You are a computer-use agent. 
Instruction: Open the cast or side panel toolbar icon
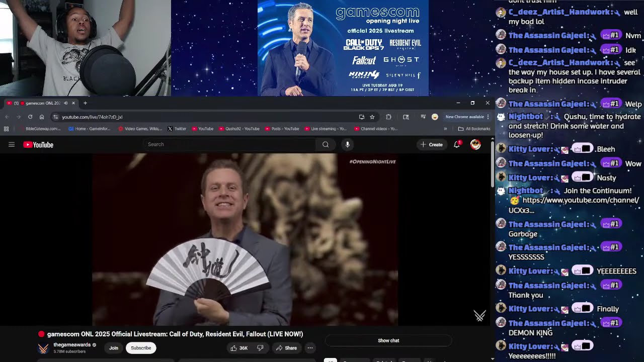[x=406, y=117]
